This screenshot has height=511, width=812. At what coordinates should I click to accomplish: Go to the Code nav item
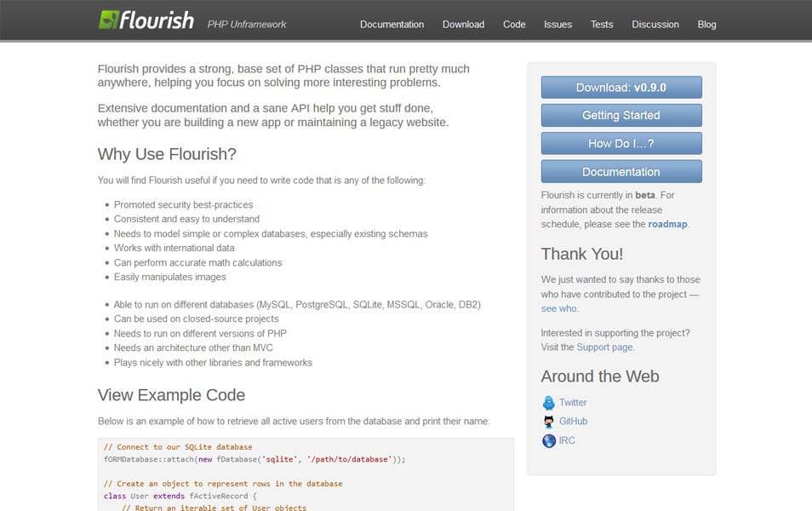[514, 25]
